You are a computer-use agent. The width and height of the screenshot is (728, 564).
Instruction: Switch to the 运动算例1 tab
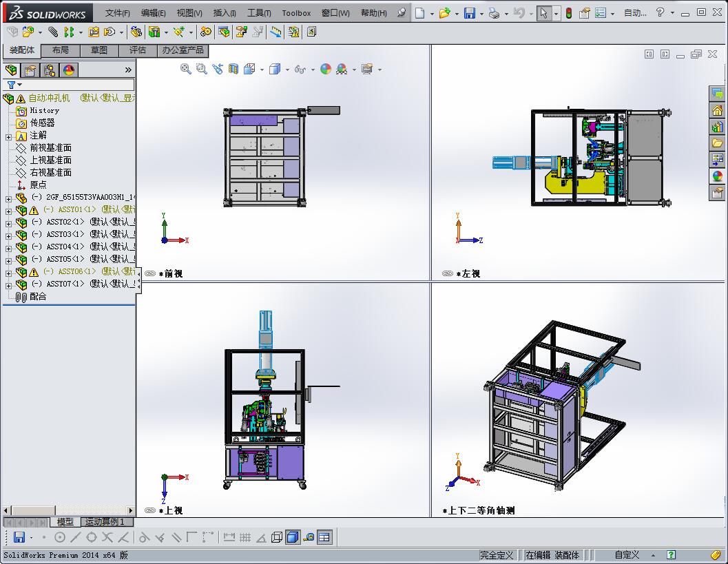pos(107,522)
